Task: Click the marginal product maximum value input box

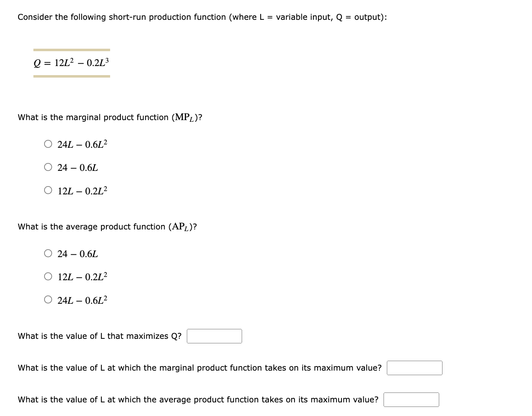Action: (414, 368)
